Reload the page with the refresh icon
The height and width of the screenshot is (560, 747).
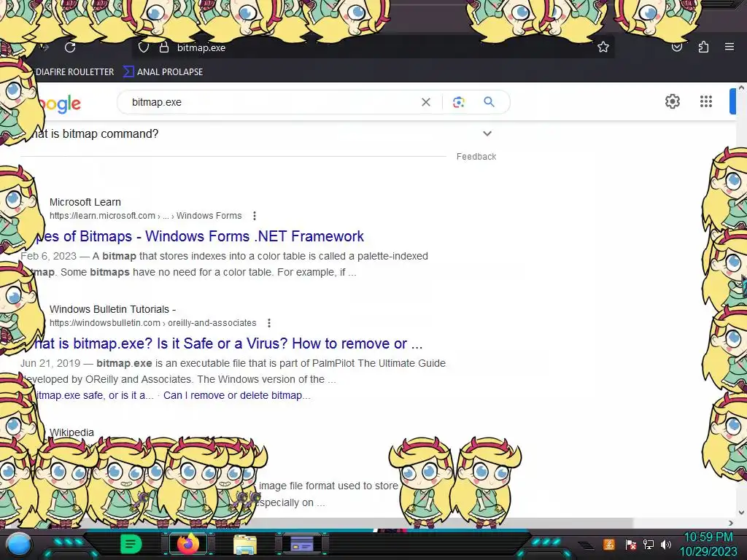[x=70, y=47]
